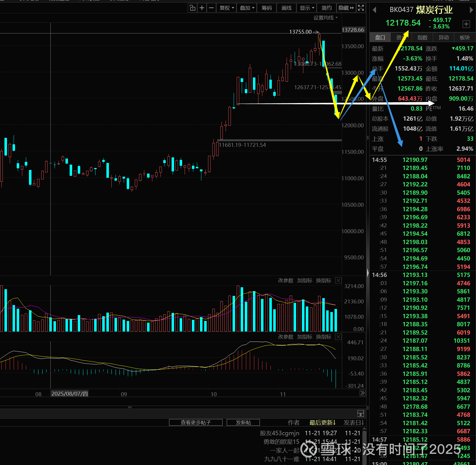
Task: Click the 13728.66 price label on axis
Action: click(x=353, y=30)
